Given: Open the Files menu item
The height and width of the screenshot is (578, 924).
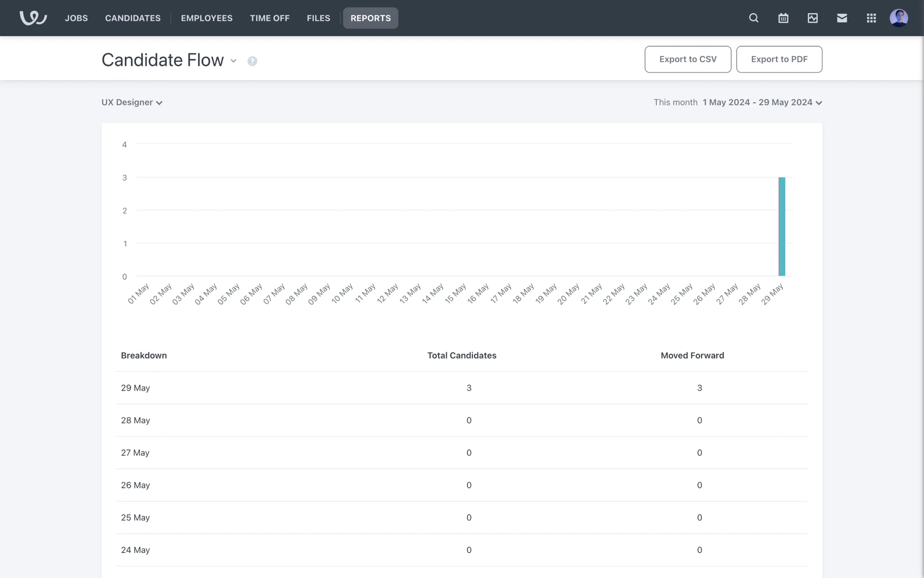Looking at the screenshot, I should click(x=318, y=18).
